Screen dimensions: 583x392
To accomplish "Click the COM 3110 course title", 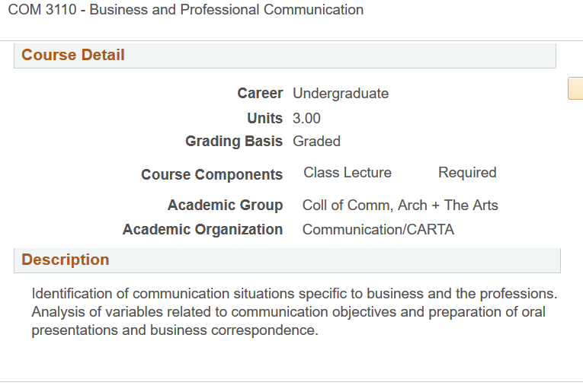I will coord(186,10).
